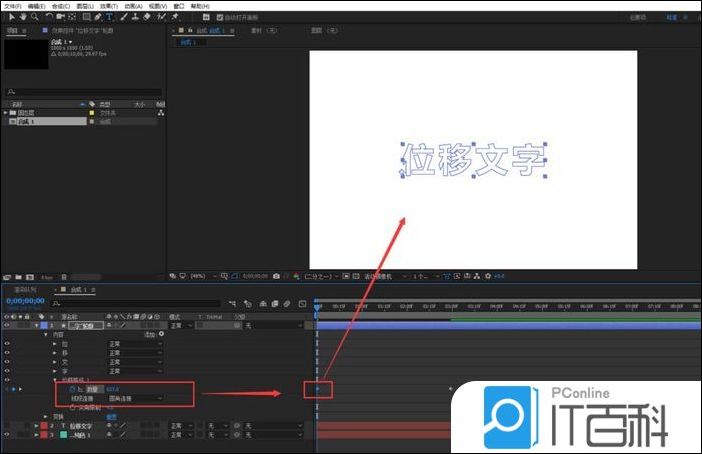Open viewer magnification (49%) dropdown
Viewport: 702px width, 454px height.
[199, 276]
